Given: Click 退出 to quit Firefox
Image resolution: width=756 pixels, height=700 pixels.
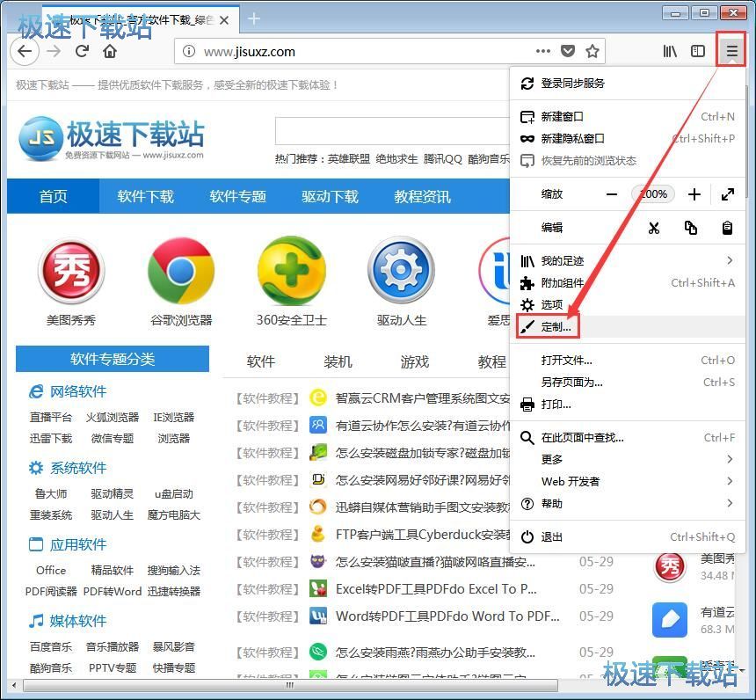Looking at the screenshot, I should tap(628, 537).
